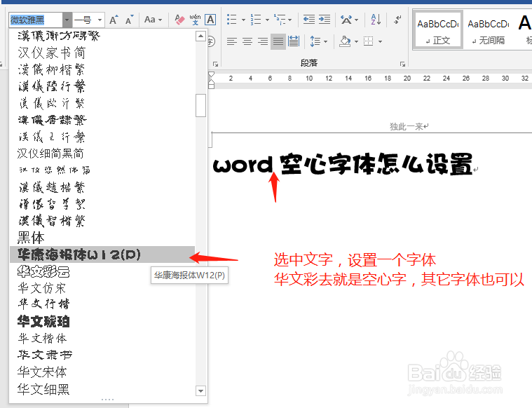The height and width of the screenshot is (408, 532).
Task: Open the Line Spacing dropdown arrow
Action: point(326,41)
